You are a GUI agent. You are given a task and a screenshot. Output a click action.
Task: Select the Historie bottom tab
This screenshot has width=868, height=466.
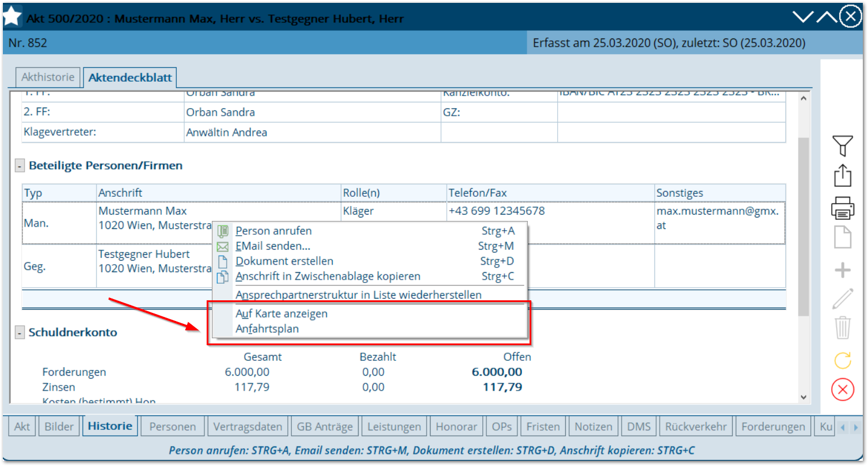[110, 426]
